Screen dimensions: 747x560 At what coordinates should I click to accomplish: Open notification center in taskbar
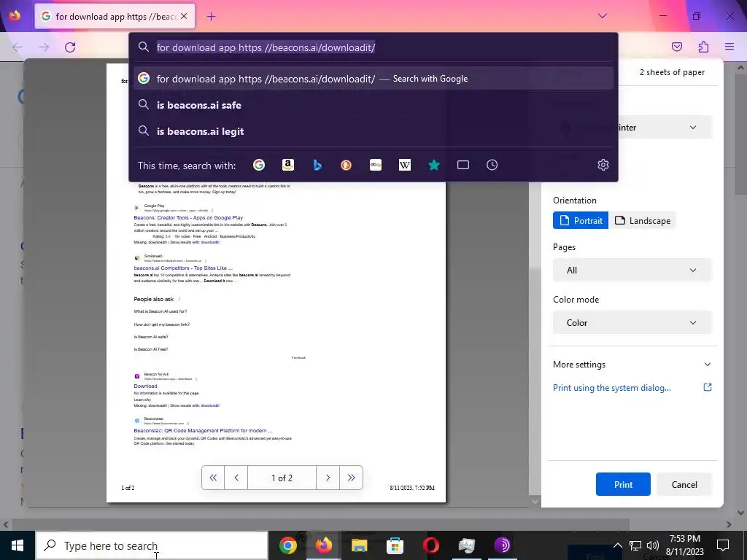[x=723, y=545]
